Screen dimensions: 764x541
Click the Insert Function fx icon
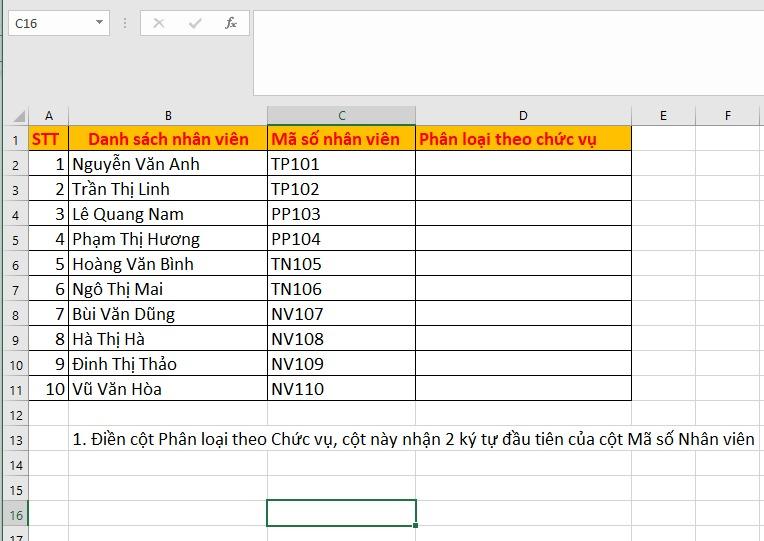tap(230, 23)
